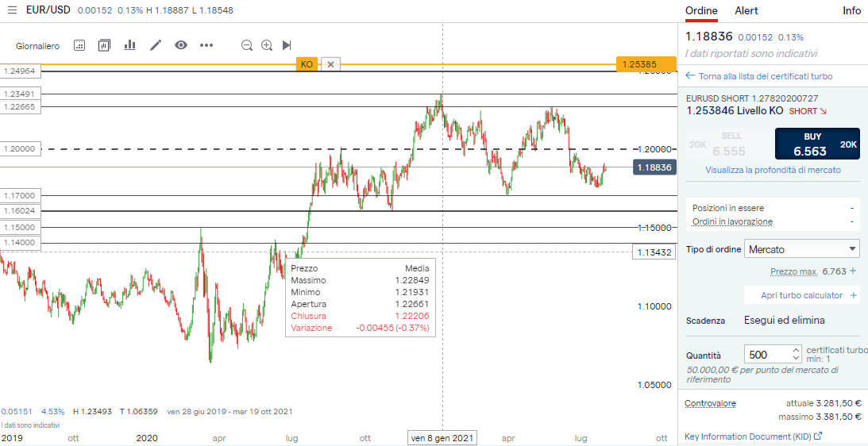Switch to the Info tab
Image resolution: width=868 pixels, height=446 pixels.
click(851, 11)
